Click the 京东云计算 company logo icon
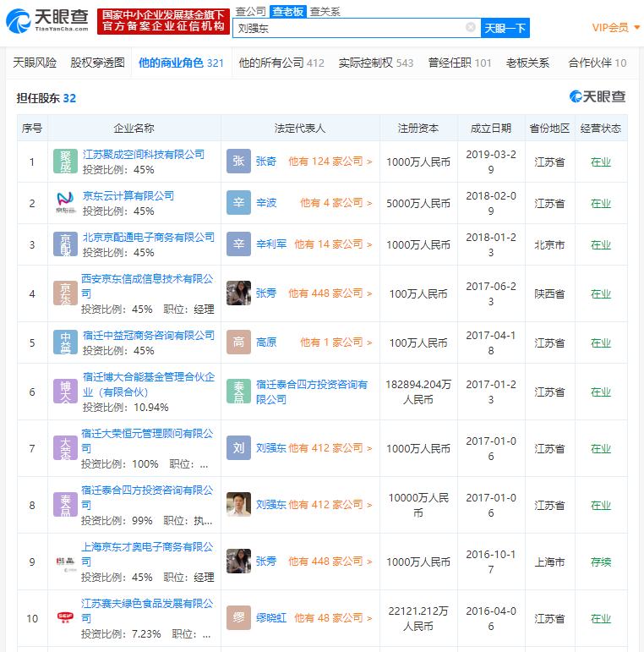 point(65,203)
